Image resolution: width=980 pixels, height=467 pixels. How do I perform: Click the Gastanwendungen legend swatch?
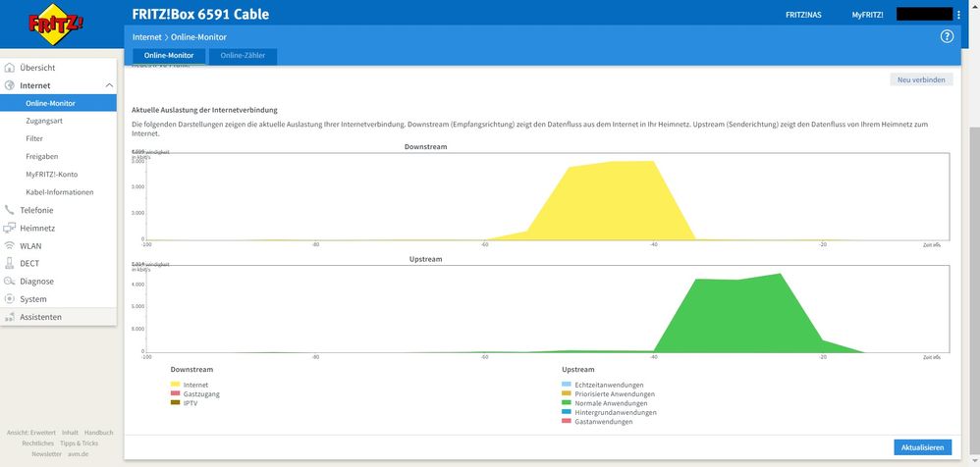pos(567,422)
